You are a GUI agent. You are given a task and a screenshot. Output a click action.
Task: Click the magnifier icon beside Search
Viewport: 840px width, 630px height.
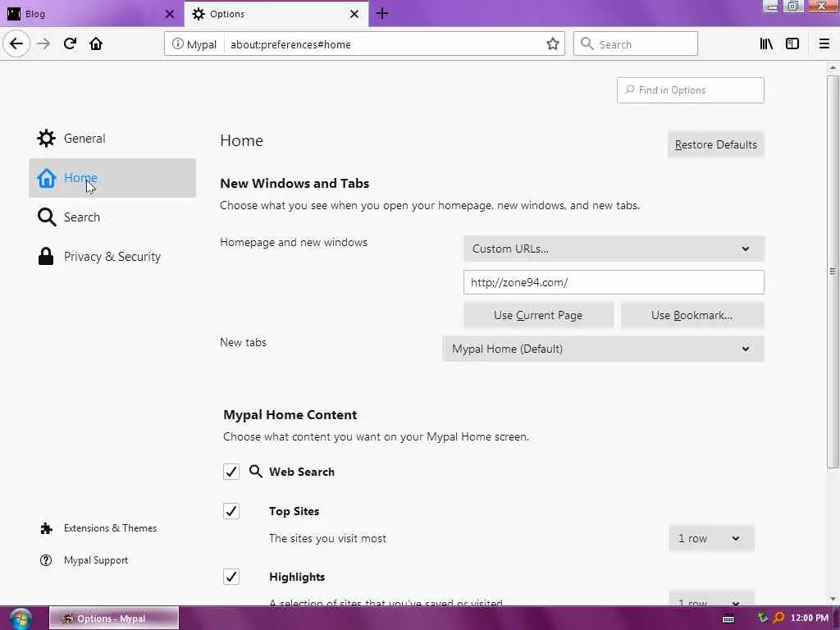[47, 217]
